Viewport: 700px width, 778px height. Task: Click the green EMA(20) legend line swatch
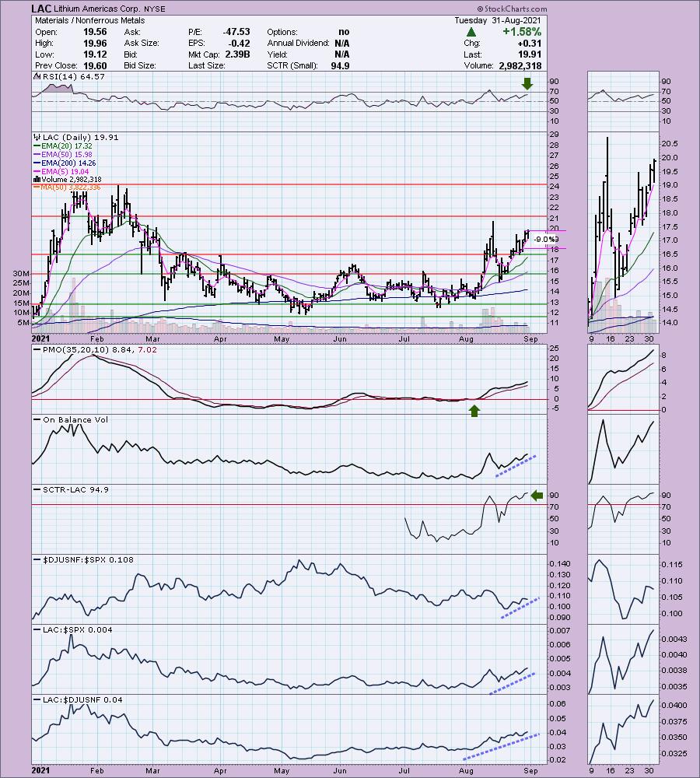[x=37, y=146]
